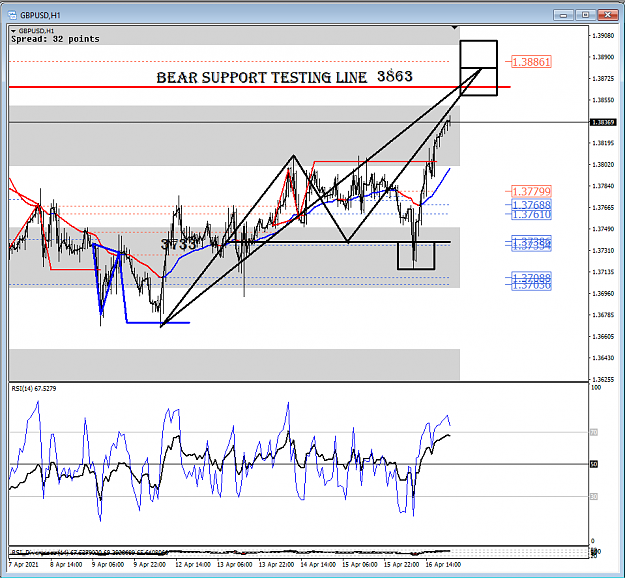
Task: Click the RSI(14) 67.5279 indicator label
Action: point(34,389)
